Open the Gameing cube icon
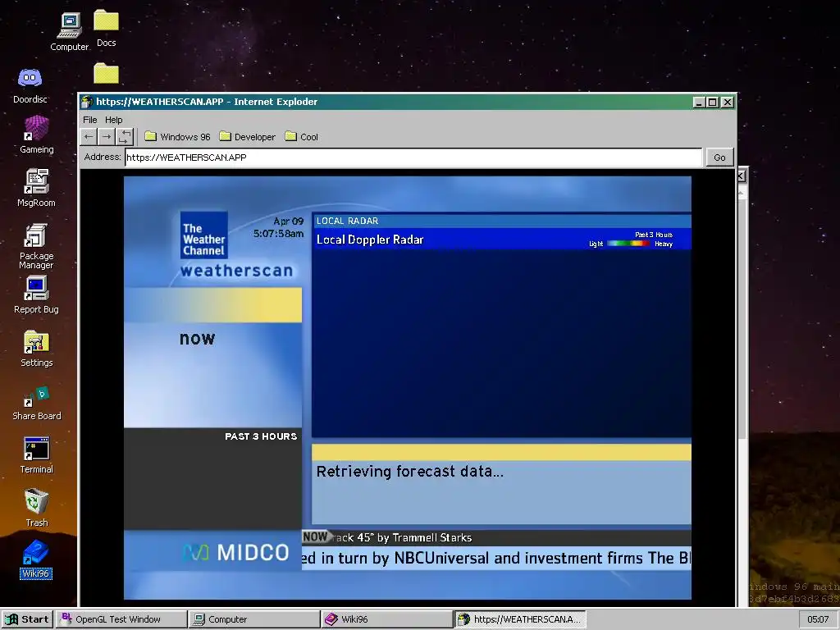840x630 pixels. point(36,135)
